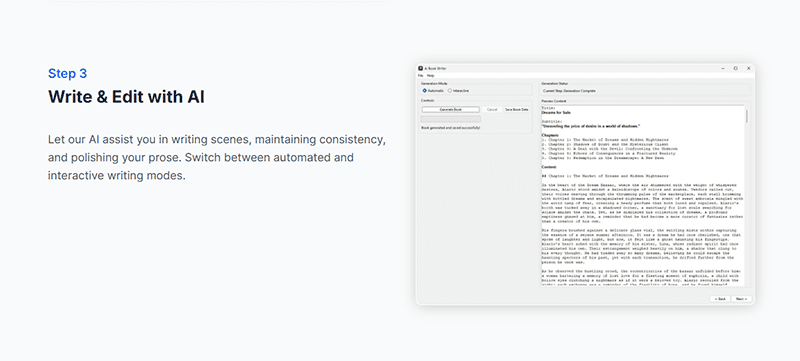Maximize the AI Book Writer window

[x=736, y=68]
